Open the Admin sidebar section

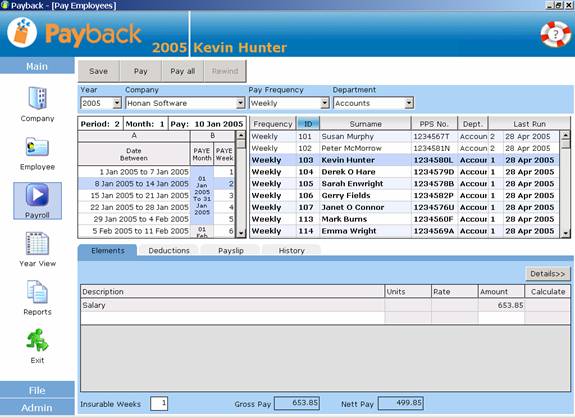coord(37,407)
